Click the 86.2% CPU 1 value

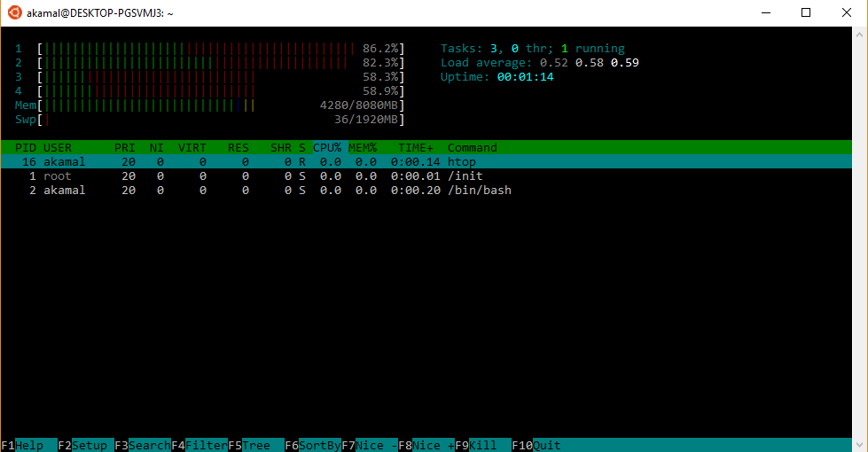pos(380,49)
